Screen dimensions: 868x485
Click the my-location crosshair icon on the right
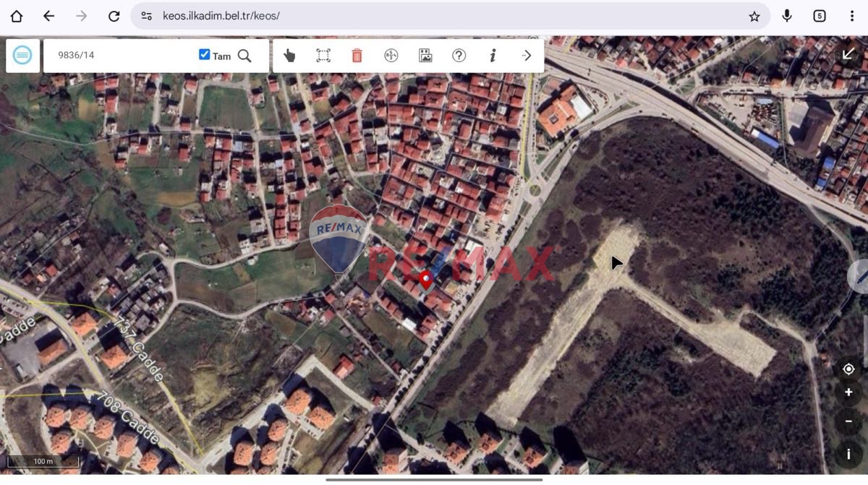pos(848,369)
